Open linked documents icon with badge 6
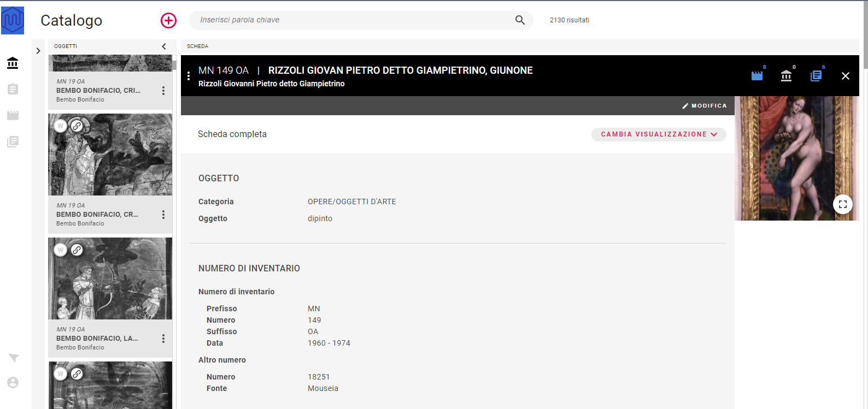The width and height of the screenshot is (868, 409). [x=816, y=75]
